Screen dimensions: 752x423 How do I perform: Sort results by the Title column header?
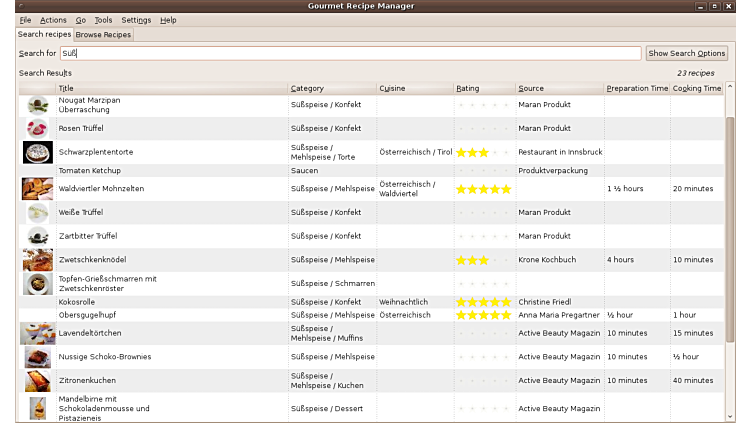tap(170, 88)
